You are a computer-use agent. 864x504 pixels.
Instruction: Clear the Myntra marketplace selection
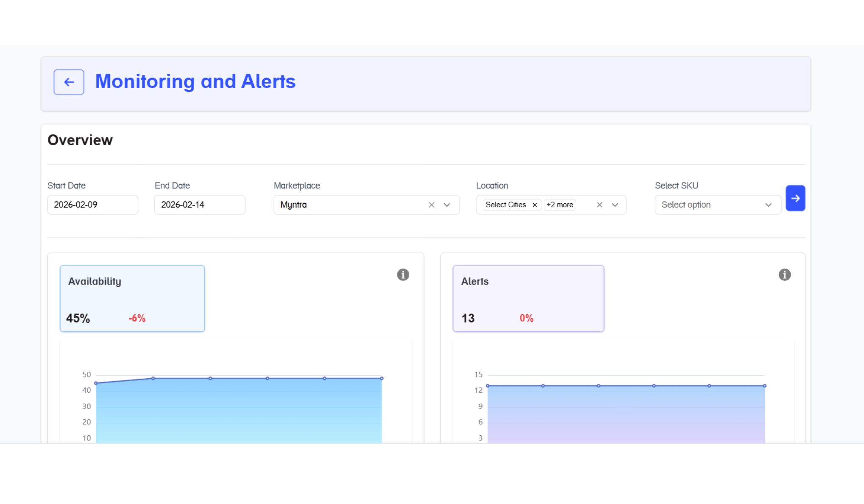point(431,205)
